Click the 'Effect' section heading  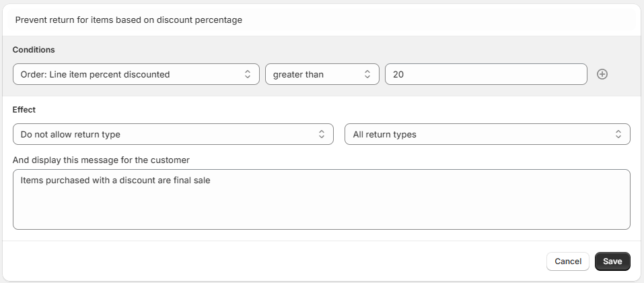click(x=24, y=109)
